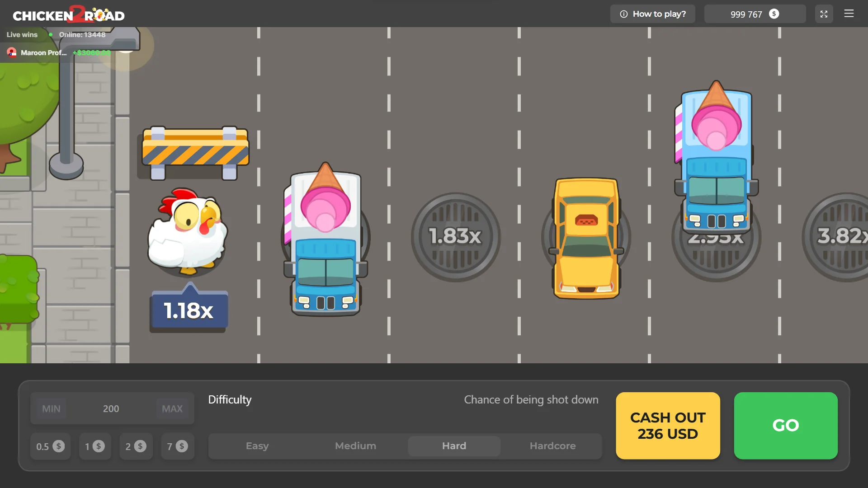Select Hardcore difficulty

click(552, 446)
